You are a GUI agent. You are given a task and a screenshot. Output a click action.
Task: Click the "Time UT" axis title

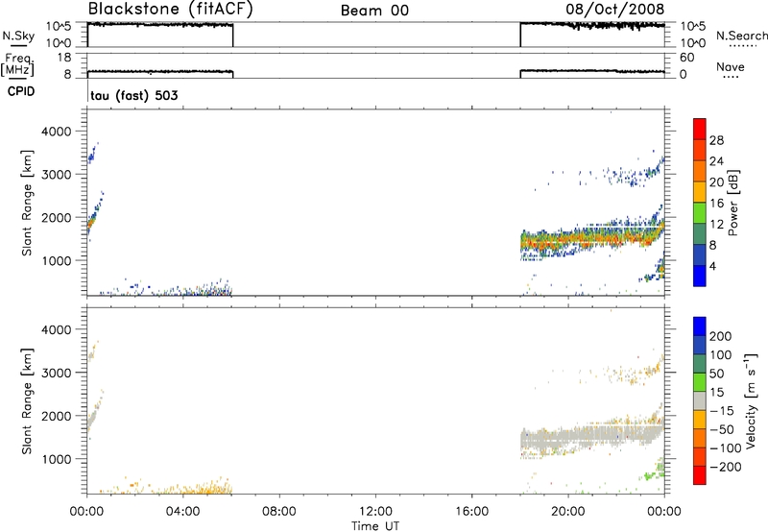point(375,526)
